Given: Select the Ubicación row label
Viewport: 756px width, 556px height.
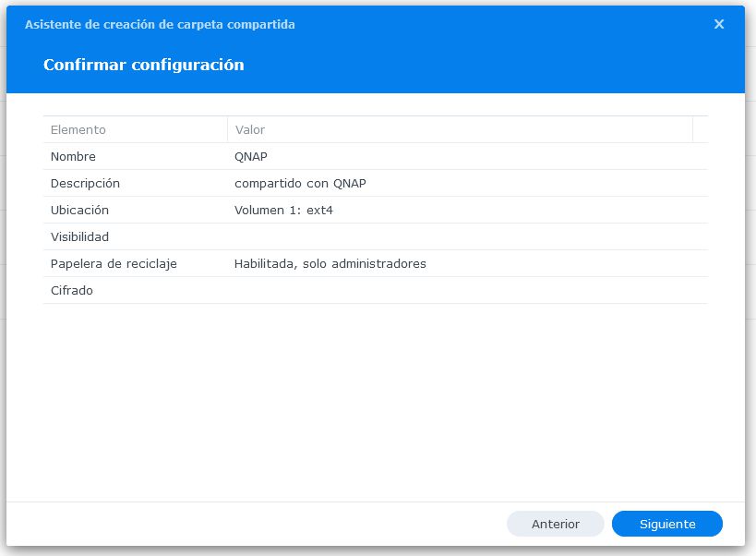Looking at the screenshot, I should [79, 211].
